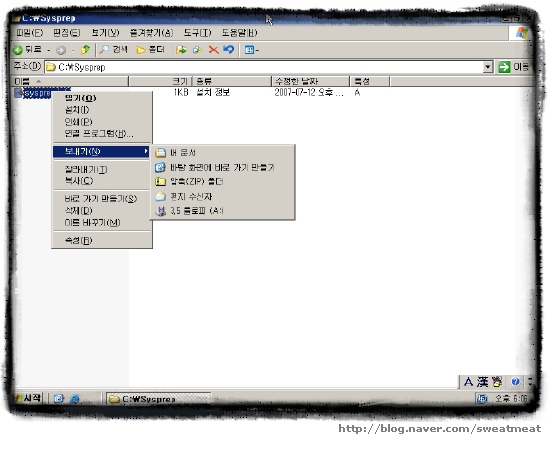Screen dimensions: 548x450
Task: Click the blue Undo arrow icon
Action: pyautogui.click(x=229, y=50)
